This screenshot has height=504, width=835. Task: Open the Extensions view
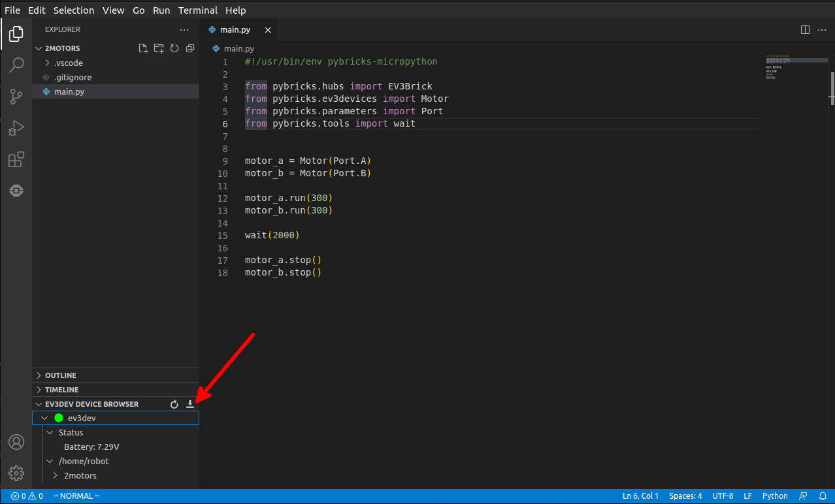16,159
